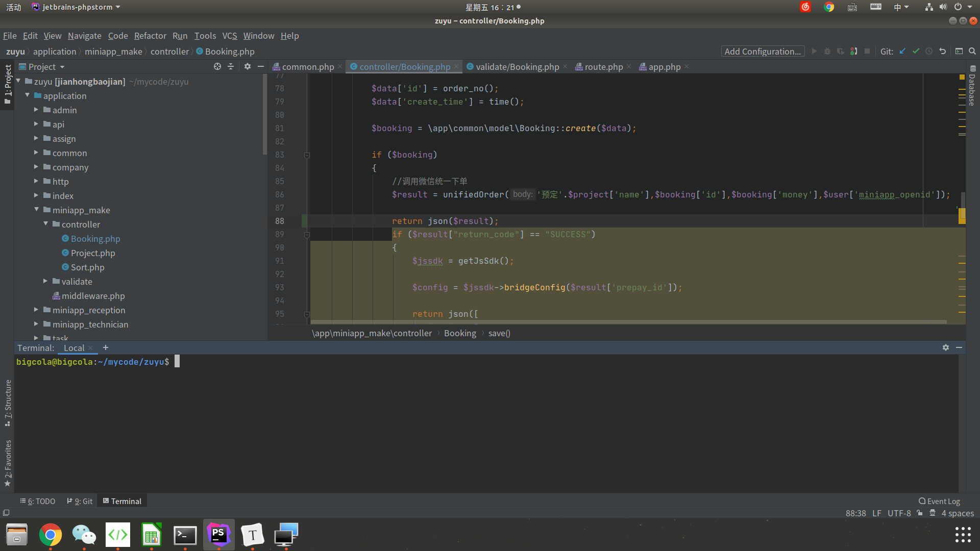Click the Git update project arrow icon
Screen dimensions: 980x551
click(x=902, y=52)
